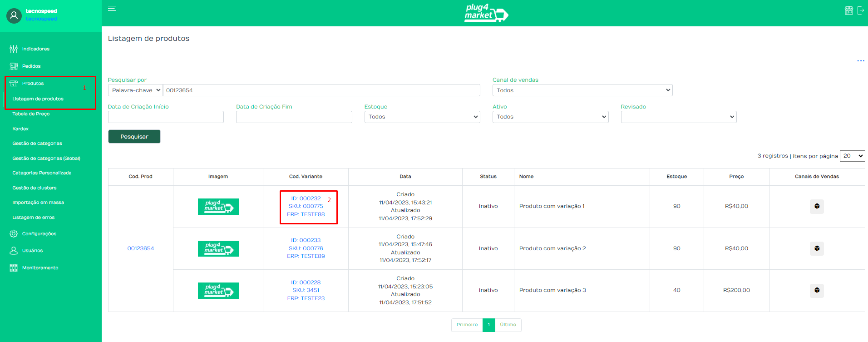
Task: Click the Produtos store icon
Action: [x=14, y=84]
